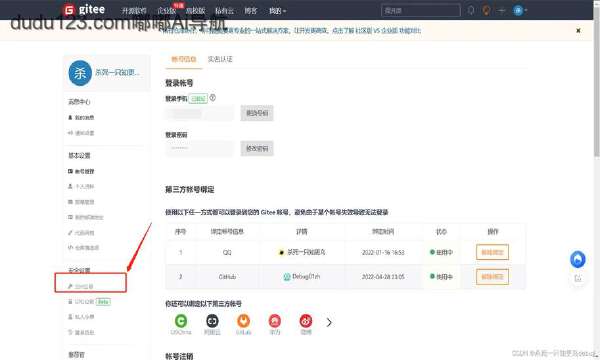Dismiss the announcement banner with the X

coord(578,30)
